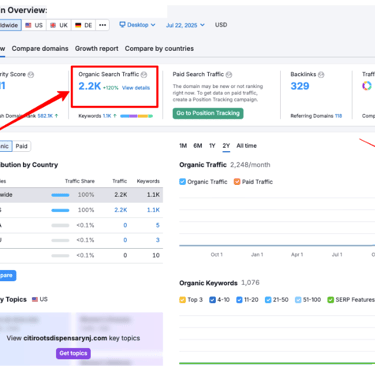The image size is (375, 371).
Task: Toggle the 21-50 keywords checkbox
Action: pos(268,300)
